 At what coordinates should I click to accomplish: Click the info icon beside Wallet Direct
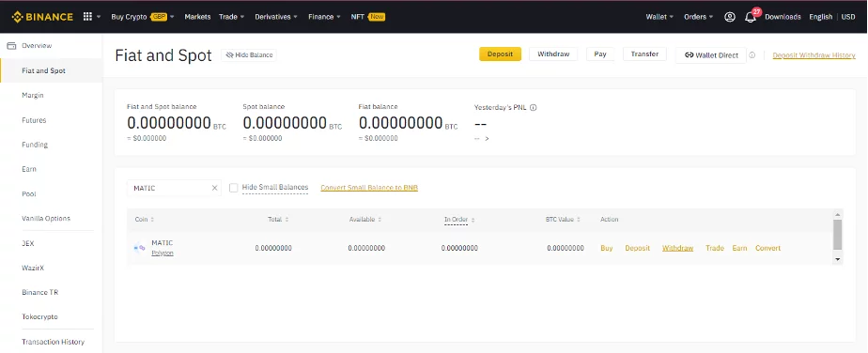(x=752, y=54)
